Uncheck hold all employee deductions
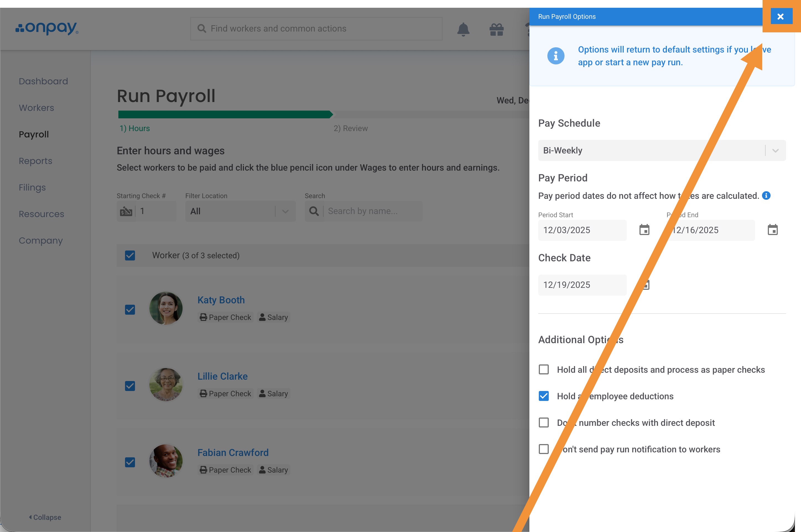Screen dimensions: 801x532 point(544,396)
